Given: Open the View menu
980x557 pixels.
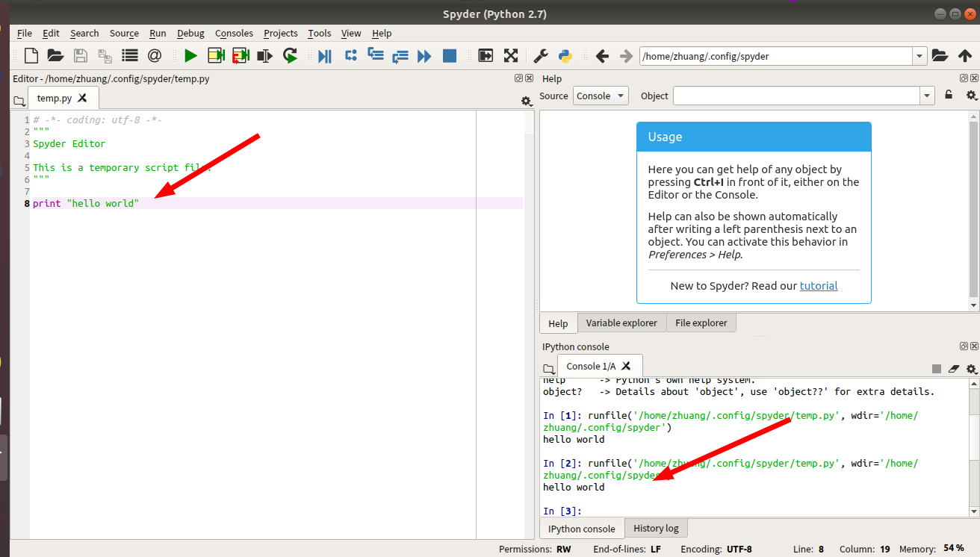Looking at the screenshot, I should point(351,33).
